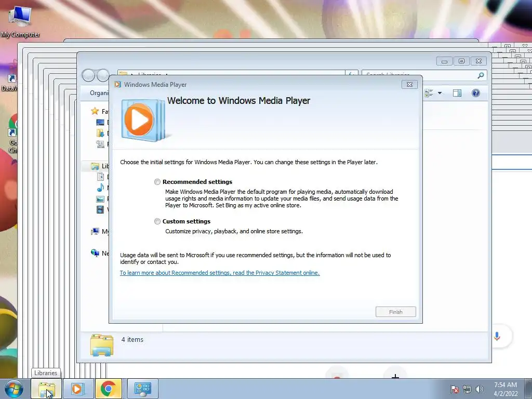Viewport: 532px width, 399px height.
Task: Click the Back button in Libraries window
Action: [88, 75]
